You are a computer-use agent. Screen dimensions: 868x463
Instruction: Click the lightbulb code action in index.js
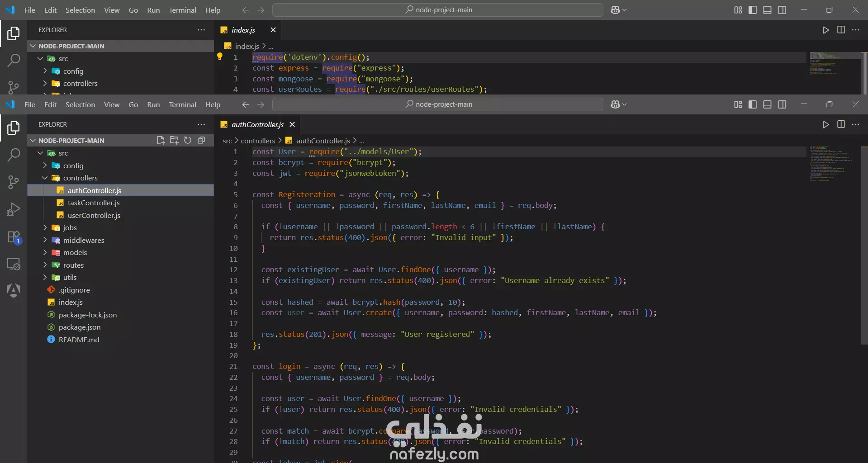[220, 57]
